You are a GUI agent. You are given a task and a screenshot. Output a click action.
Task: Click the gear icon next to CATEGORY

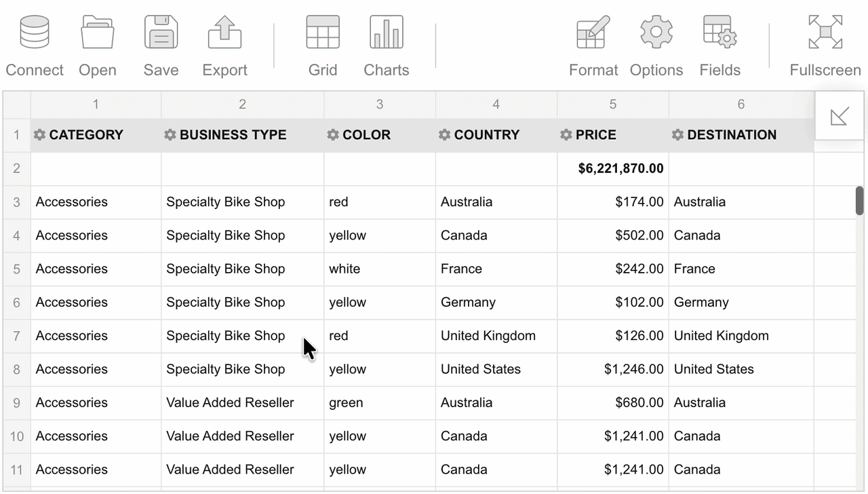click(x=39, y=135)
